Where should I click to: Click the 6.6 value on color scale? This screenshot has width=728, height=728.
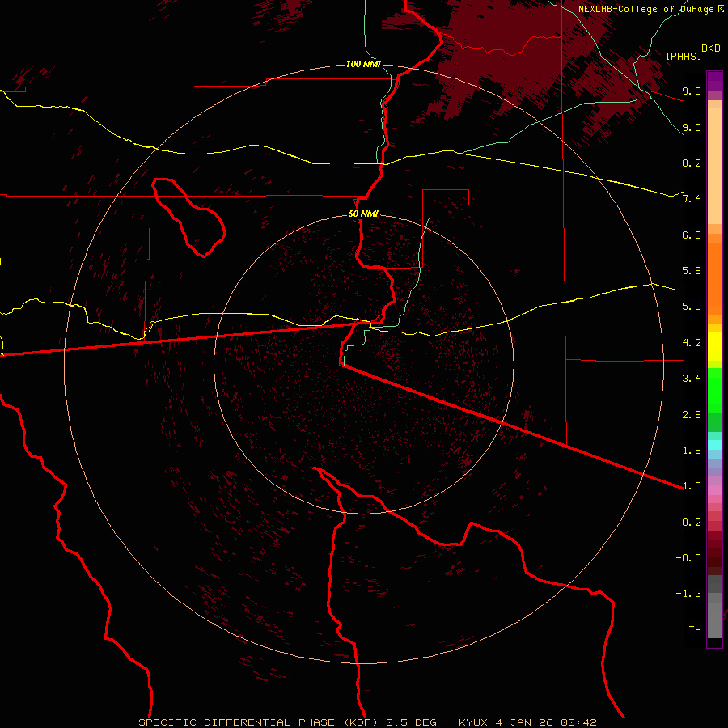pyautogui.click(x=692, y=235)
